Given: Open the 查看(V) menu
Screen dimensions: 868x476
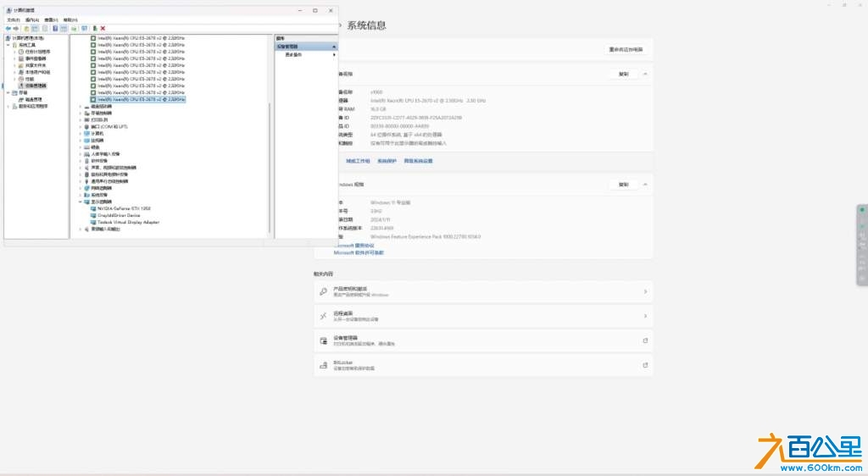Looking at the screenshot, I should point(51,19).
